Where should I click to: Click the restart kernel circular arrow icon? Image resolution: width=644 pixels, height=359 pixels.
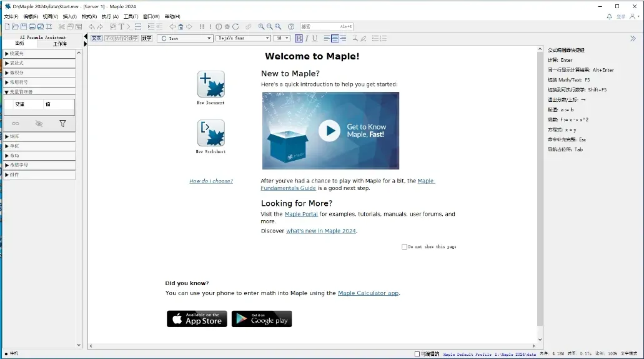click(235, 27)
